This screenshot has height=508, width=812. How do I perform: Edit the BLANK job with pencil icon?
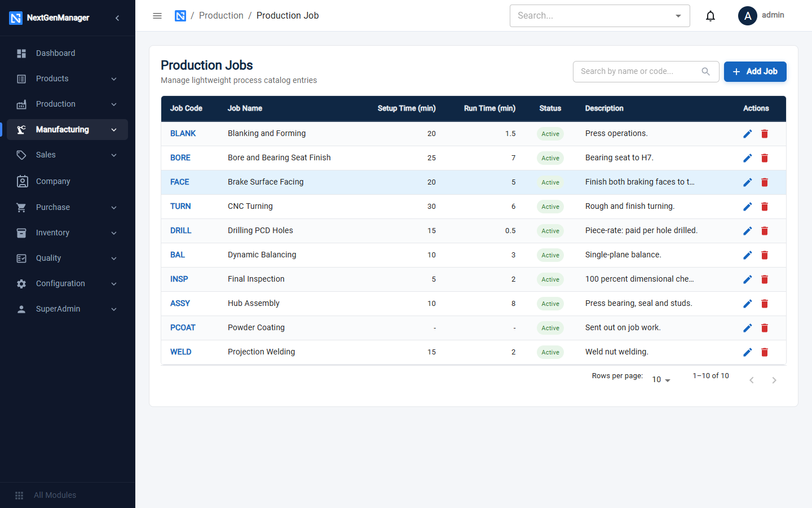point(748,134)
